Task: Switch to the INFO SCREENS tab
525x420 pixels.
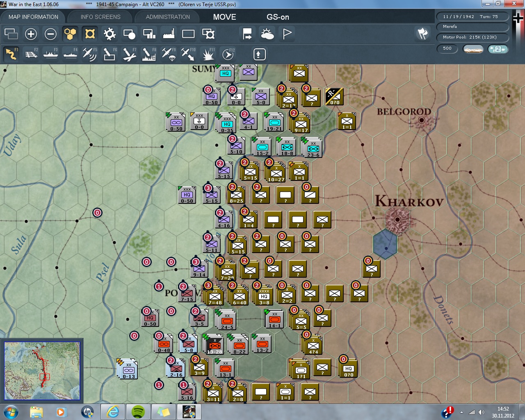Action: tap(100, 17)
